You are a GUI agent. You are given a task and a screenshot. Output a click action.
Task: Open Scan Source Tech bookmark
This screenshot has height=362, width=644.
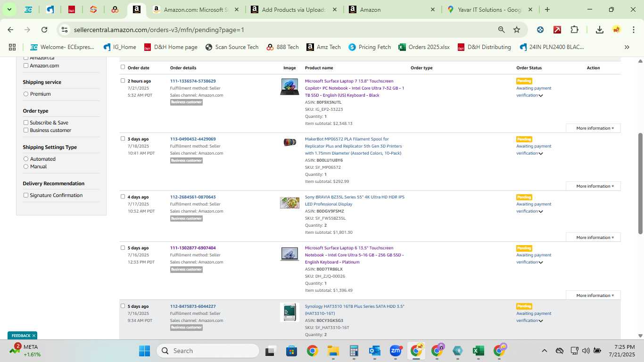tap(232, 47)
